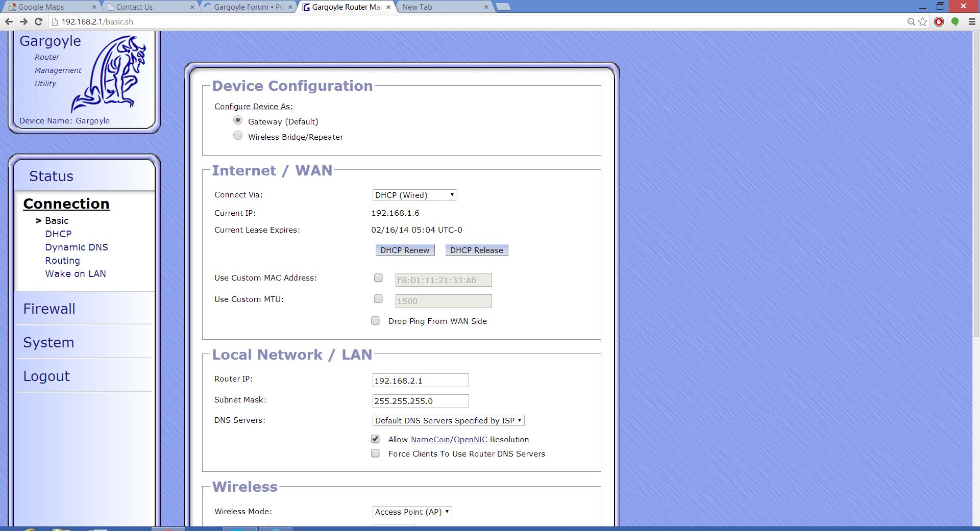980x531 pixels.
Task: Enable Use Custom MAC Address checkbox
Action: [x=378, y=277]
